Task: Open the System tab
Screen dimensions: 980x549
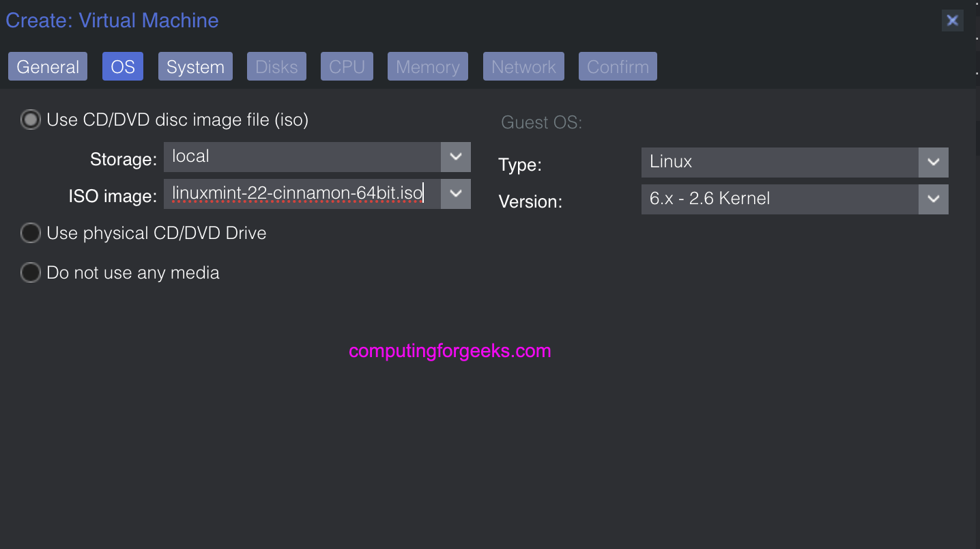Action: point(195,67)
